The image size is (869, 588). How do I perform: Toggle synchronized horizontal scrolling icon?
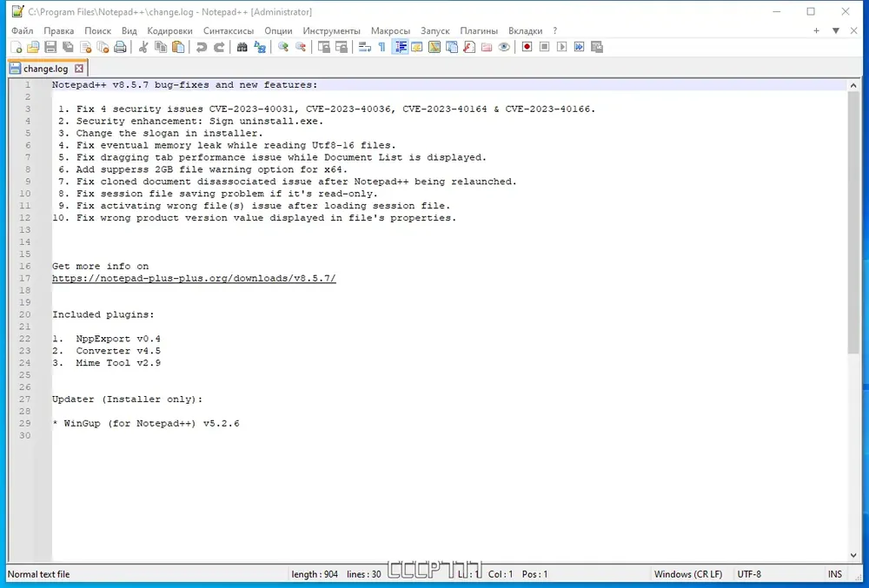342,47
